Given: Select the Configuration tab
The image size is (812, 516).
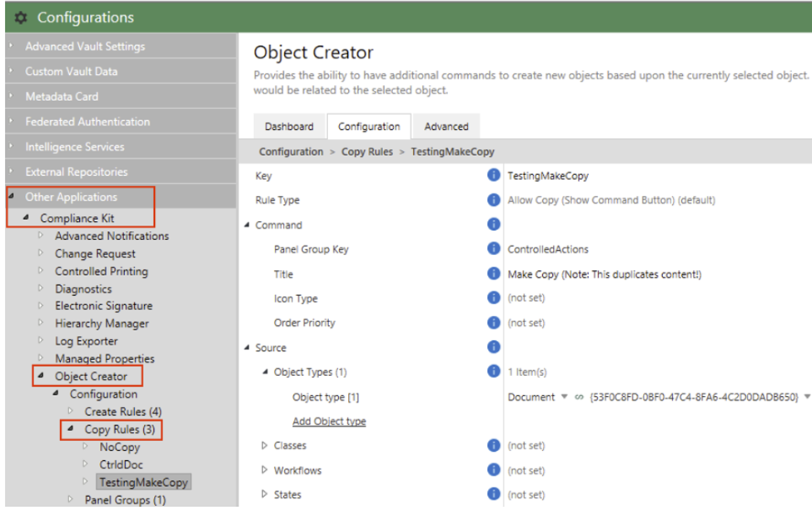Looking at the screenshot, I should (369, 127).
